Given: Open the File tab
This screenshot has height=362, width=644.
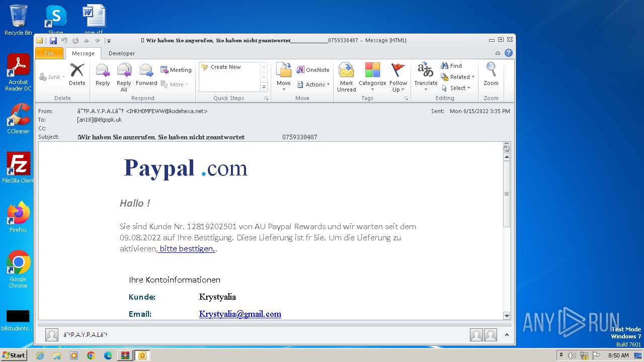Looking at the screenshot, I should (49, 53).
